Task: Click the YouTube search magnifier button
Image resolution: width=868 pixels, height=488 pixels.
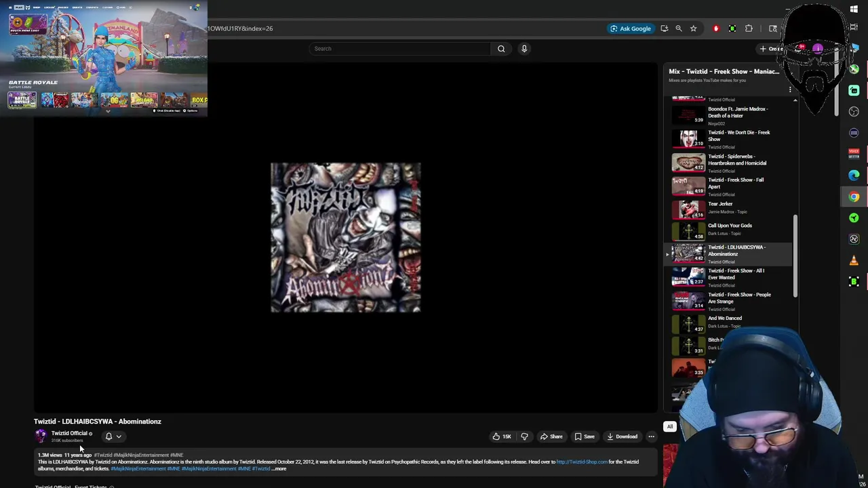Action: tap(501, 49)
